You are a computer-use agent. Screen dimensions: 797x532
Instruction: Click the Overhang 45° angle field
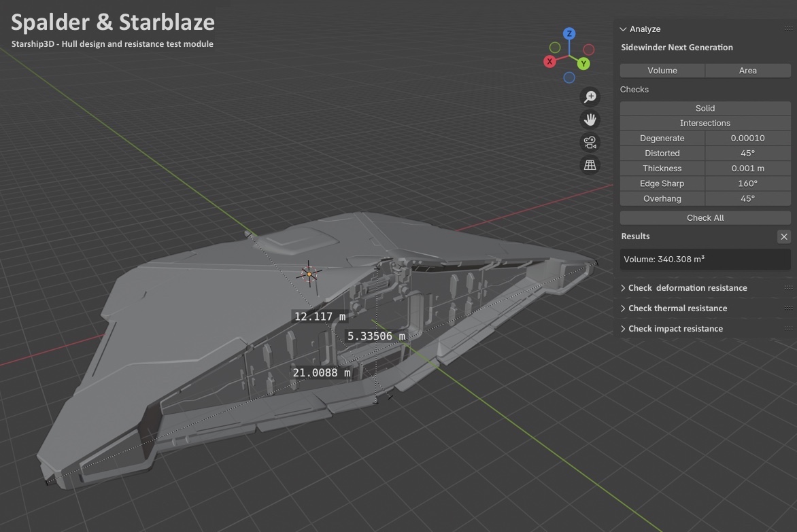tap(747, 199)
